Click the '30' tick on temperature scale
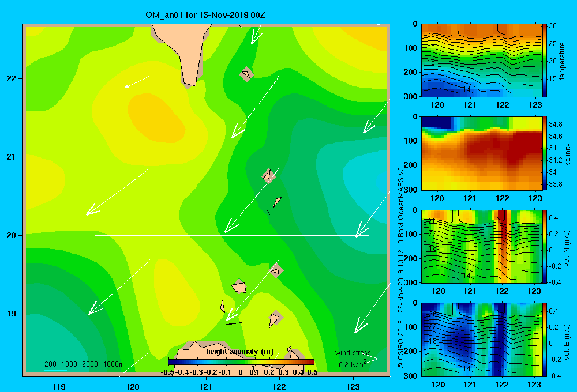577x392 pixels. [x=553, y=26]
